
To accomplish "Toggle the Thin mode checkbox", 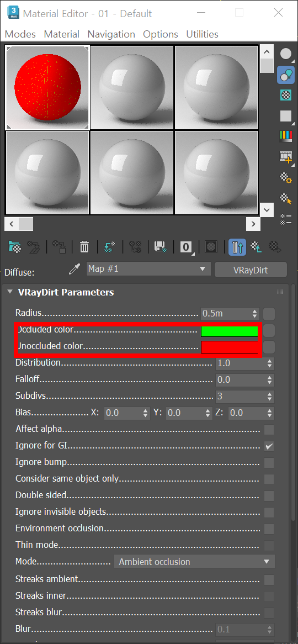I will tap(269, 546).
